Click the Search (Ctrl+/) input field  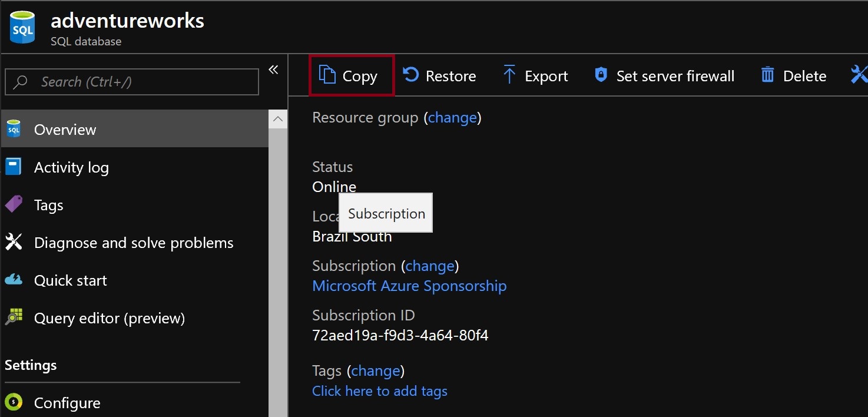click(x=132, y=82)
